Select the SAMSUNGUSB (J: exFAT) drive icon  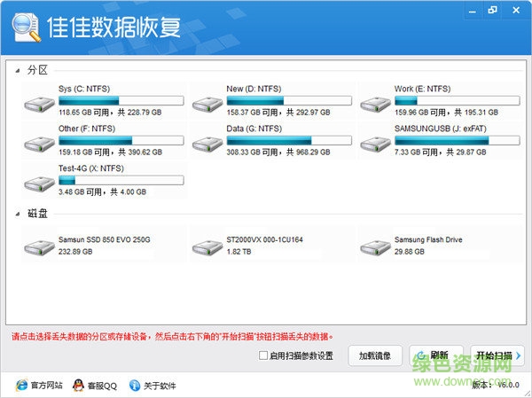pos(375,144)
